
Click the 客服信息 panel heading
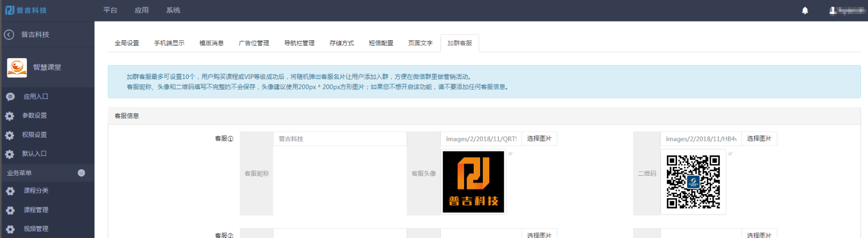(x=127, y=116)
